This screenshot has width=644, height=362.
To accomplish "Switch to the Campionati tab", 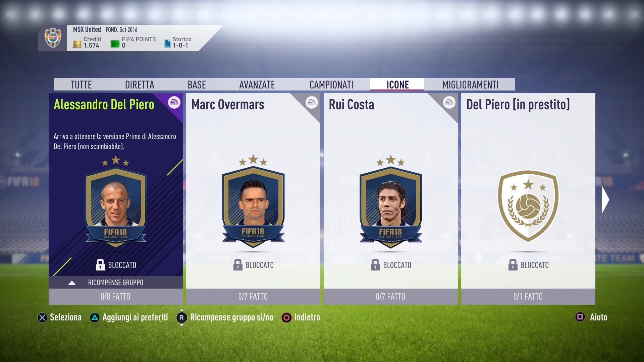I will [331, 85].
